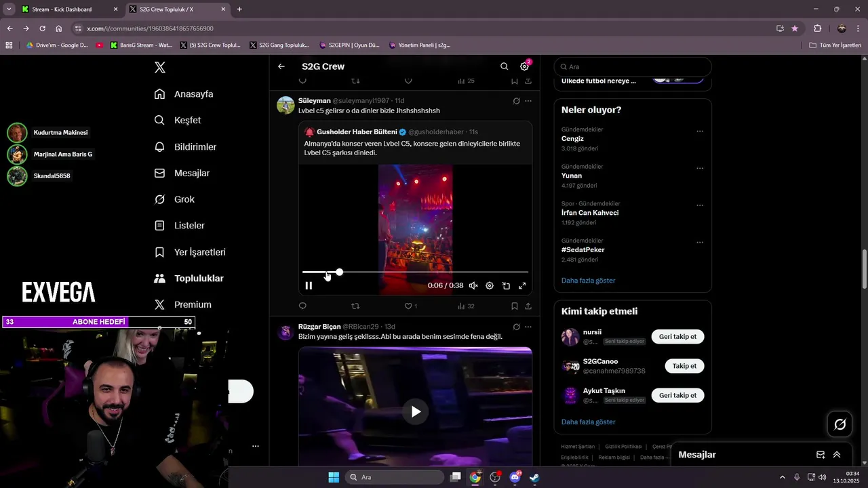Open Premium page
Viewport: 868px width, 488px height.
pyautogui.click(x=182, y=305)
